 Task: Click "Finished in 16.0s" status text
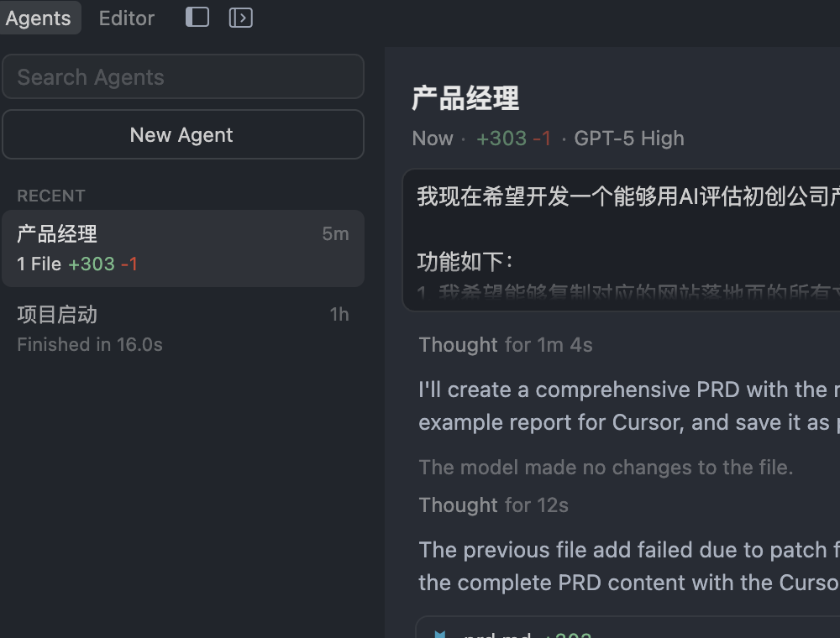pyautogui.click(x=90, y=345)
